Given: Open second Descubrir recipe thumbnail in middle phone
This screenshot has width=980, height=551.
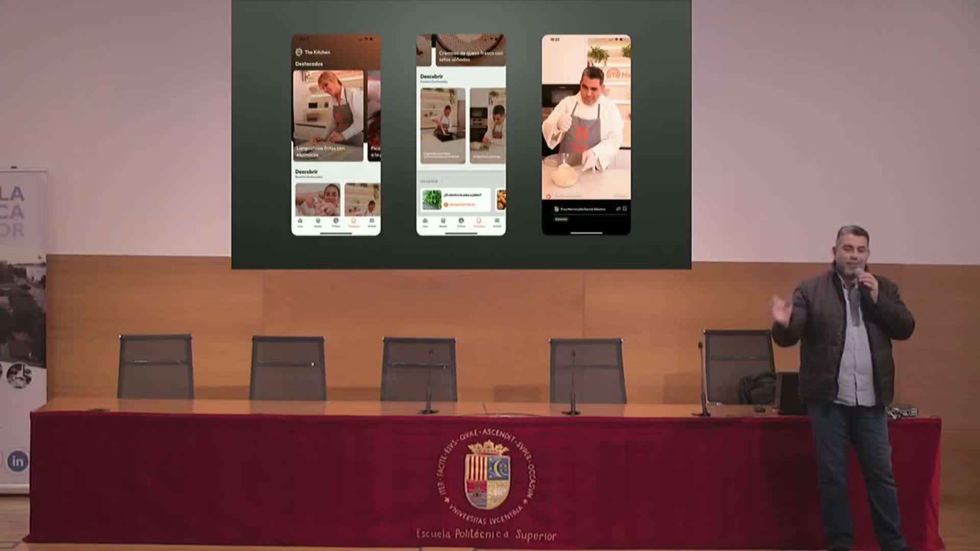Looking at the screenshot, I should (487, 126).
